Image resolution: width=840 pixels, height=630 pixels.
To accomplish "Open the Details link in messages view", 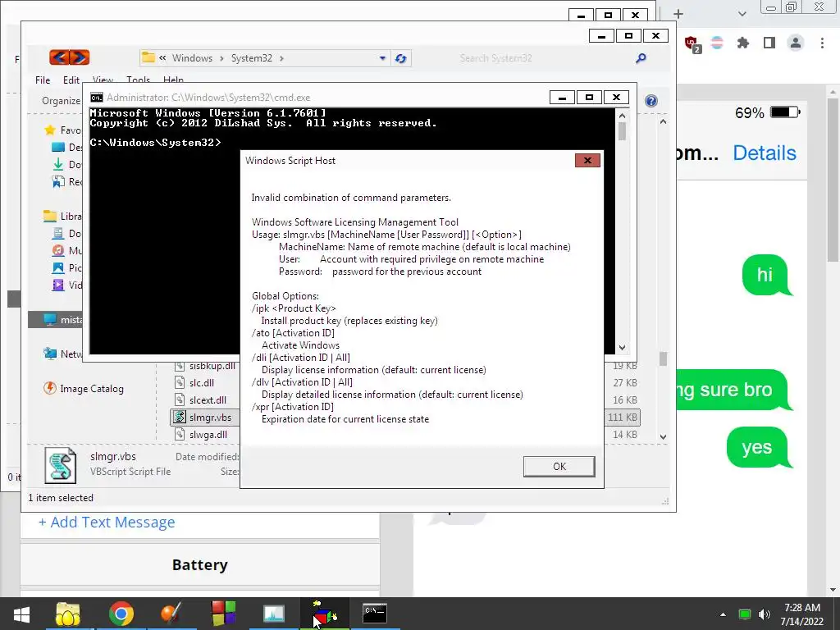I will 765,153.
